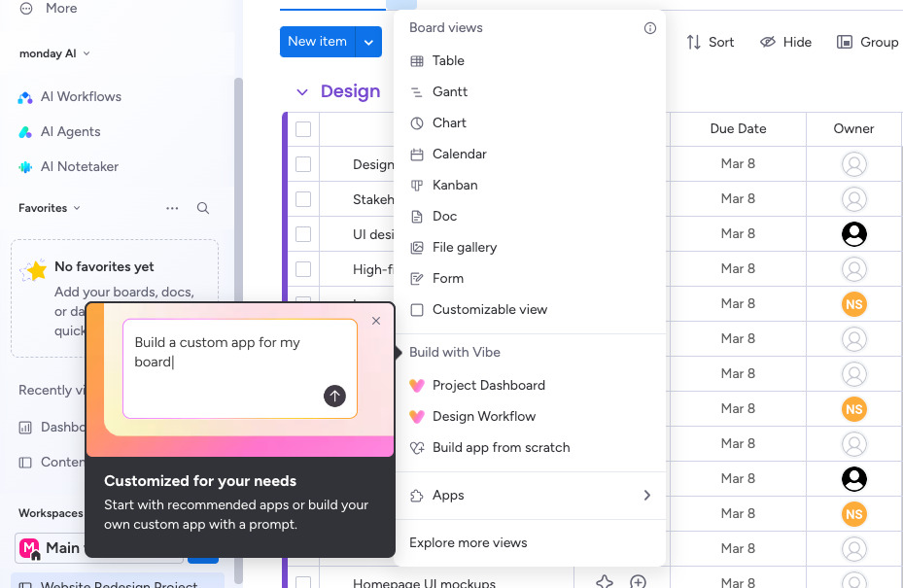This screenshot has width=903, height=588.
Task: Select Table from the Board views menu
Action: (447, 60)
